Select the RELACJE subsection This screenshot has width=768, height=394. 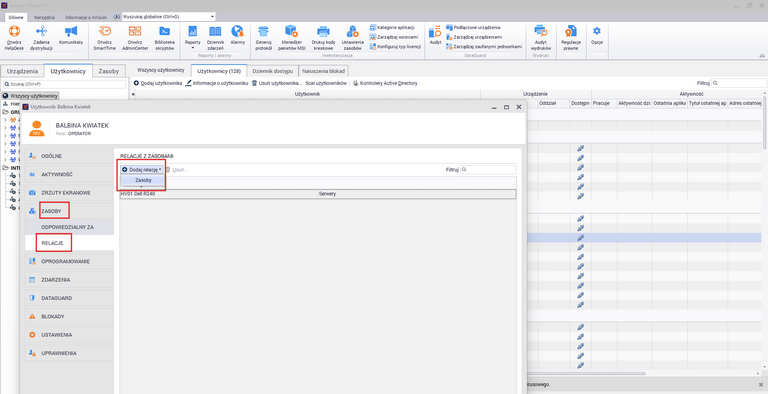click(70, 243)
